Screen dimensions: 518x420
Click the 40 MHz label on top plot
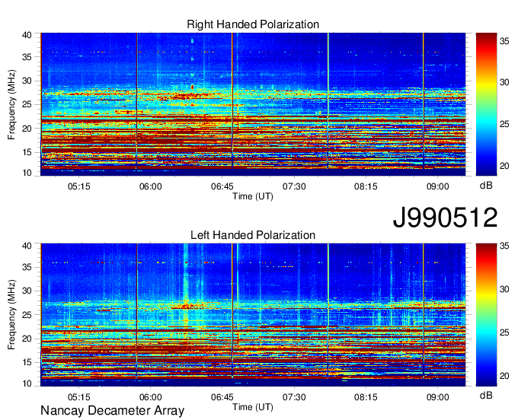tap(27, 35)
